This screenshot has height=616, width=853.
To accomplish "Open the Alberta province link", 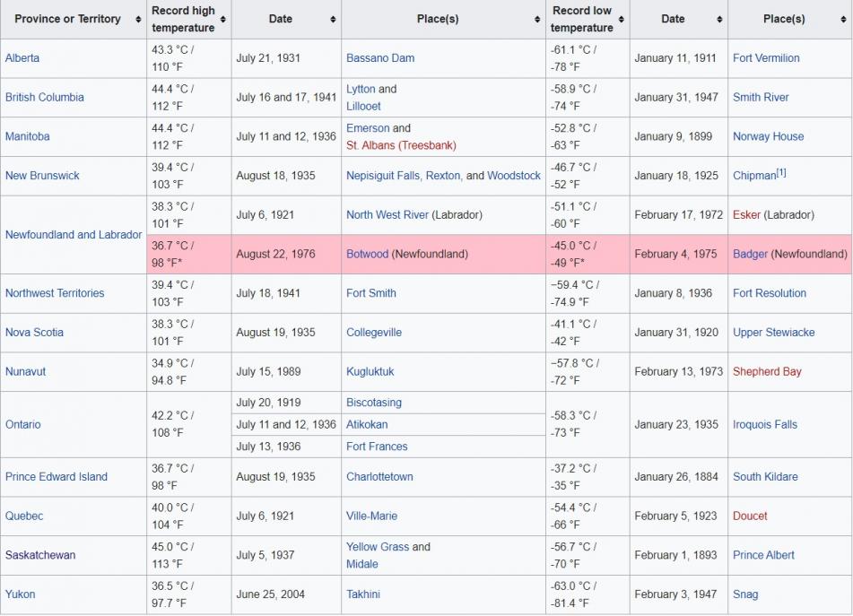I will 22,58.
